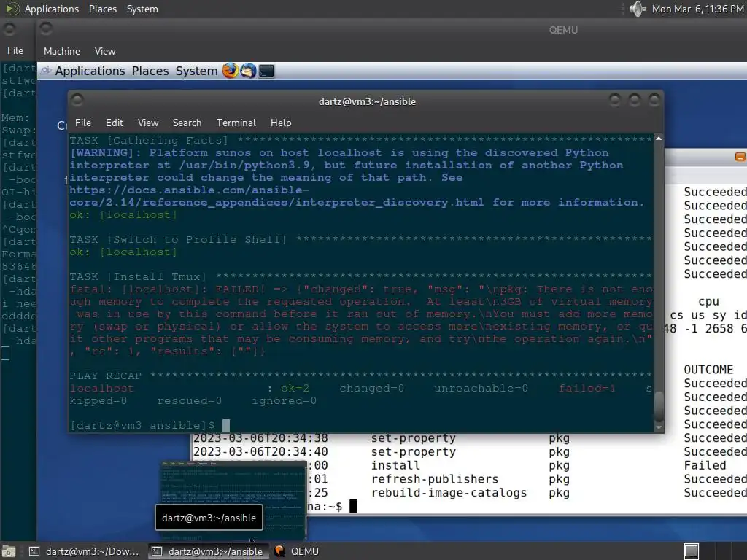Click the dartz@vm3:~/ansible tooltip label
The image size is (747, 560).
(x=209, y=518)
